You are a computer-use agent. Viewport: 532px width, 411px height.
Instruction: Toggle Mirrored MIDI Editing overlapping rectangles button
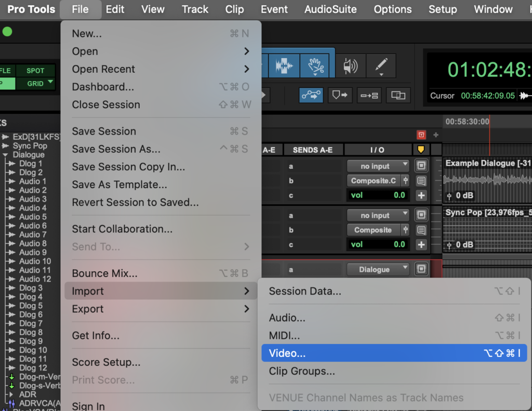click(x=398, y=95)
